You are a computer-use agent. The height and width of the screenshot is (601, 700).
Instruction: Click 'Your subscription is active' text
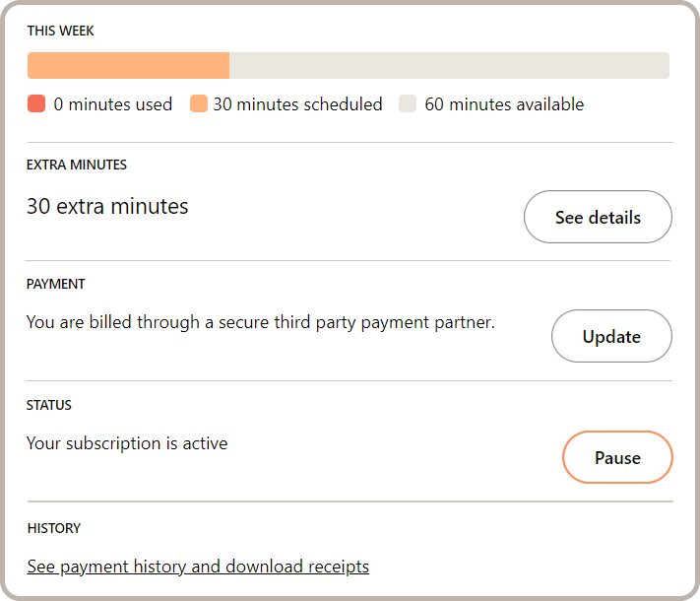[127, 443]
